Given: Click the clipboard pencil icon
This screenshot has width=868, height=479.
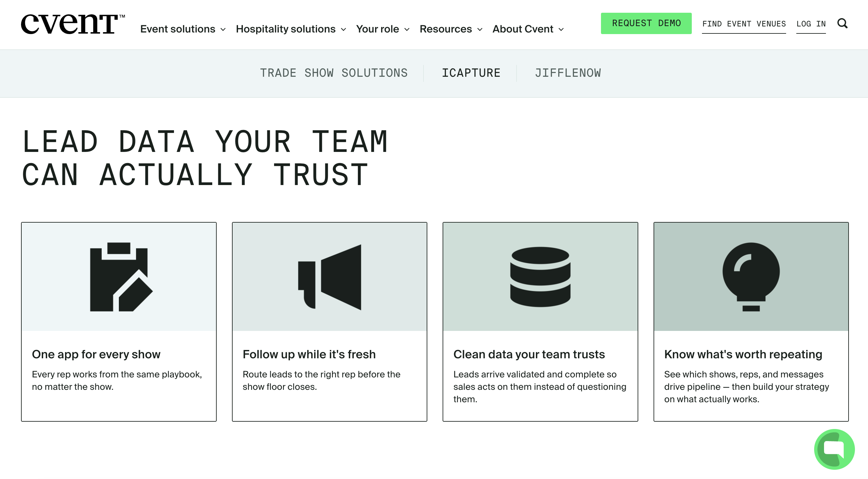Looking at the screenshot, I should point(121,276).
